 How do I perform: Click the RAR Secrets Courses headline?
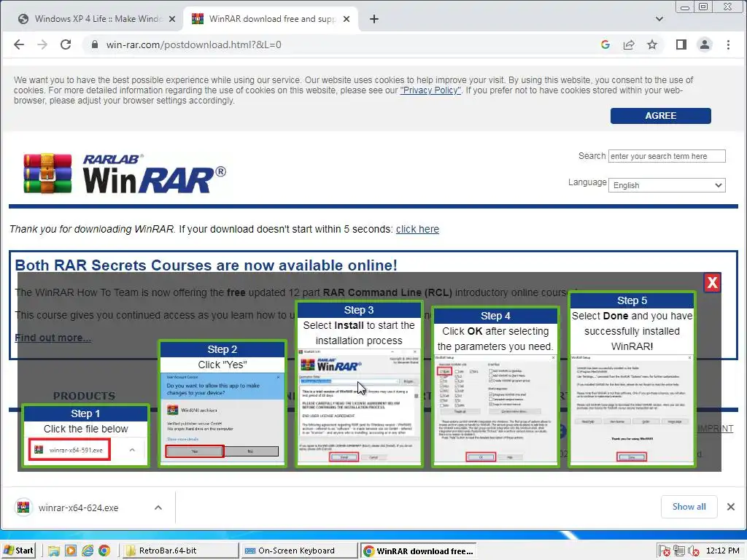[x=206, y=265]
